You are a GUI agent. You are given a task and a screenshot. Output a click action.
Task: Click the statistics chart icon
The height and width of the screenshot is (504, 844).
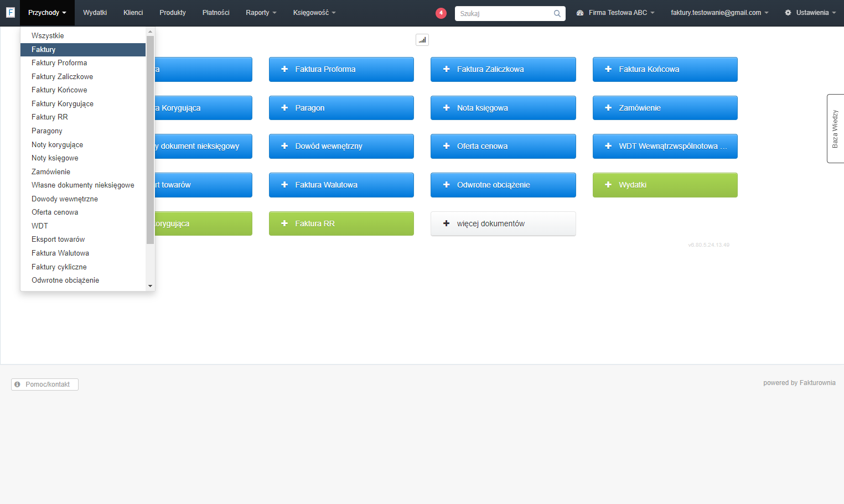pos(422,40)
